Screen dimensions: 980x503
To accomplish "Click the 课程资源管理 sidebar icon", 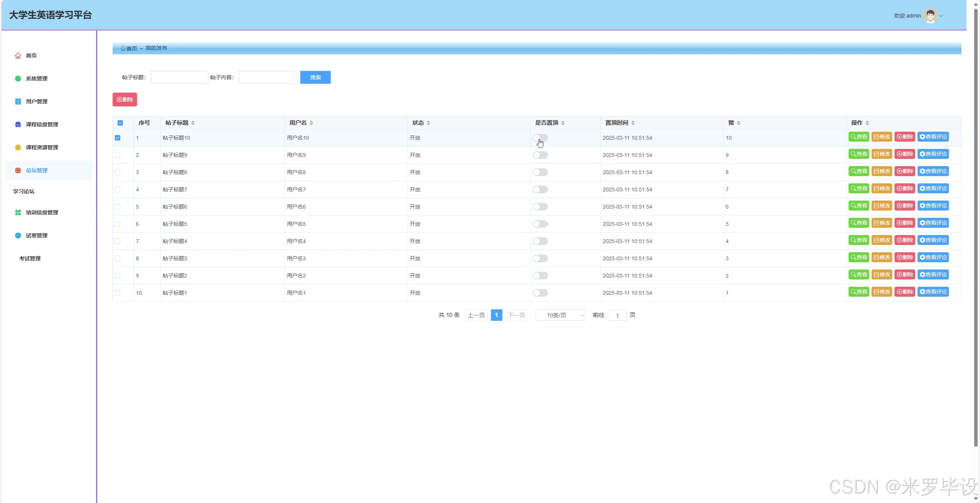I will (18, 147).
